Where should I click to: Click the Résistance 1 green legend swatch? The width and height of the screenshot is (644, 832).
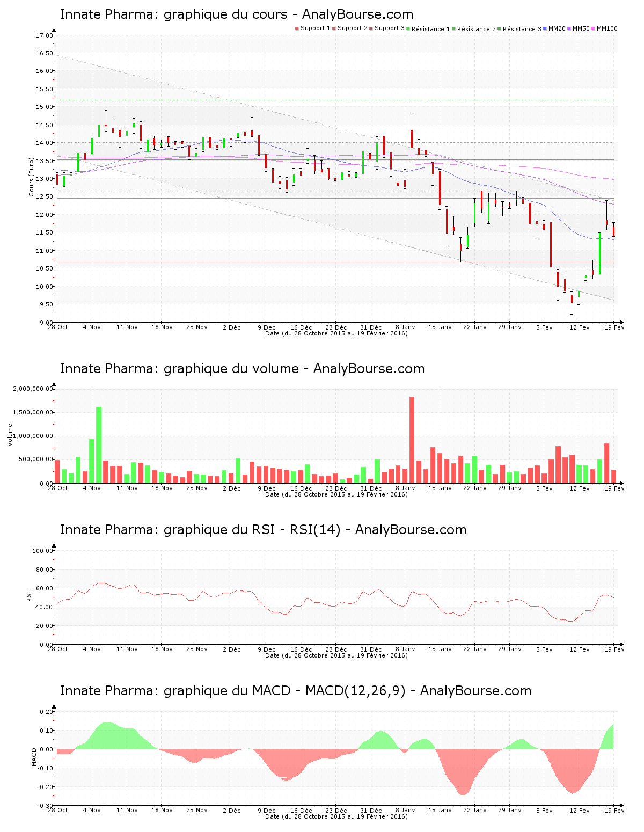(x=408, y=28)
